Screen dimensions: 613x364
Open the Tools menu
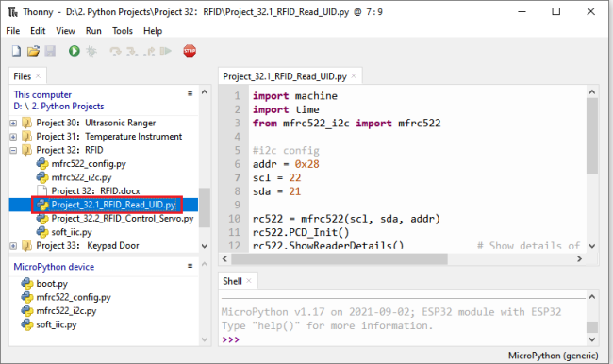pos(123,31)
